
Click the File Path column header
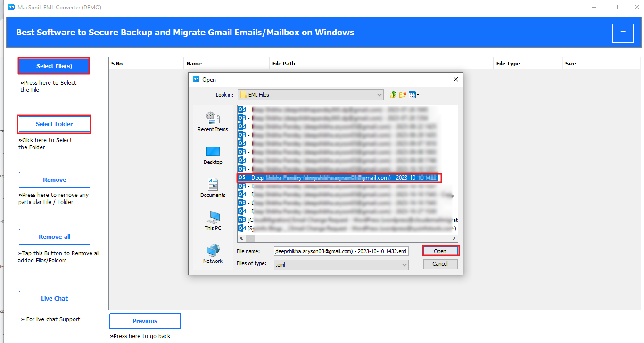click(x=381, y=64)
